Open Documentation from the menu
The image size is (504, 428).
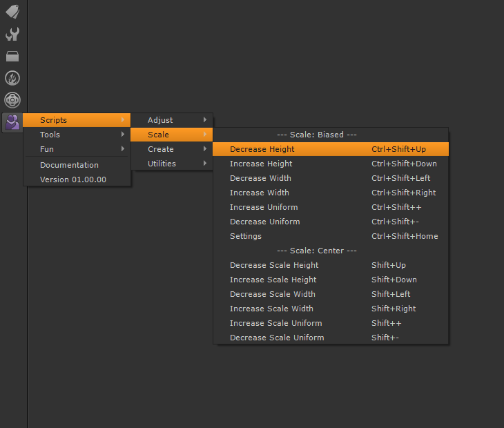tap(77, 165)
